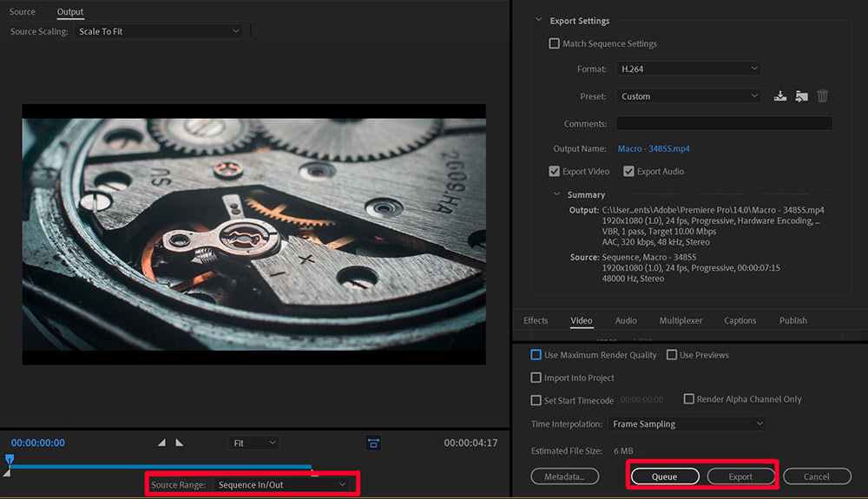The width and height of the screenshot is (868, 499).
Task: Check Set Start Timecode
Action: [x=536, y=400]
